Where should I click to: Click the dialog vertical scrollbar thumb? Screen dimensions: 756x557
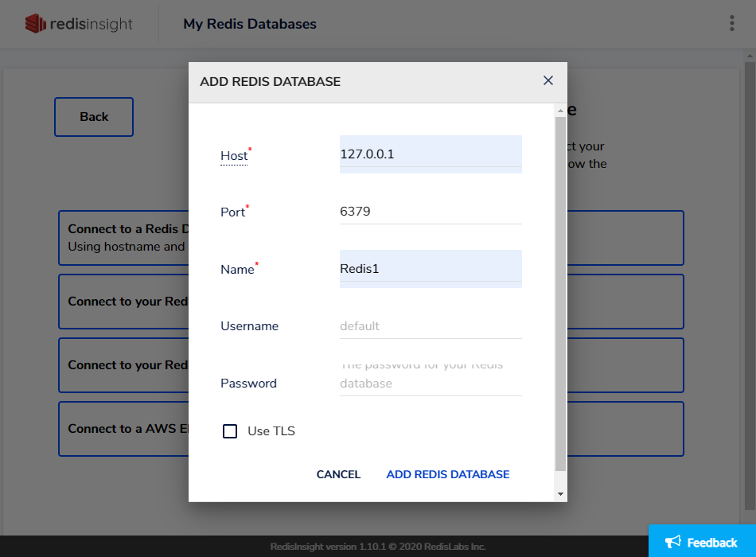pyautogui.click(x=560, y=293)
